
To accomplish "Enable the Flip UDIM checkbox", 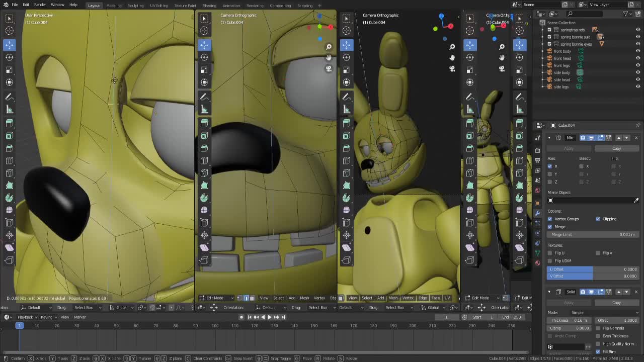I will 550,261.
